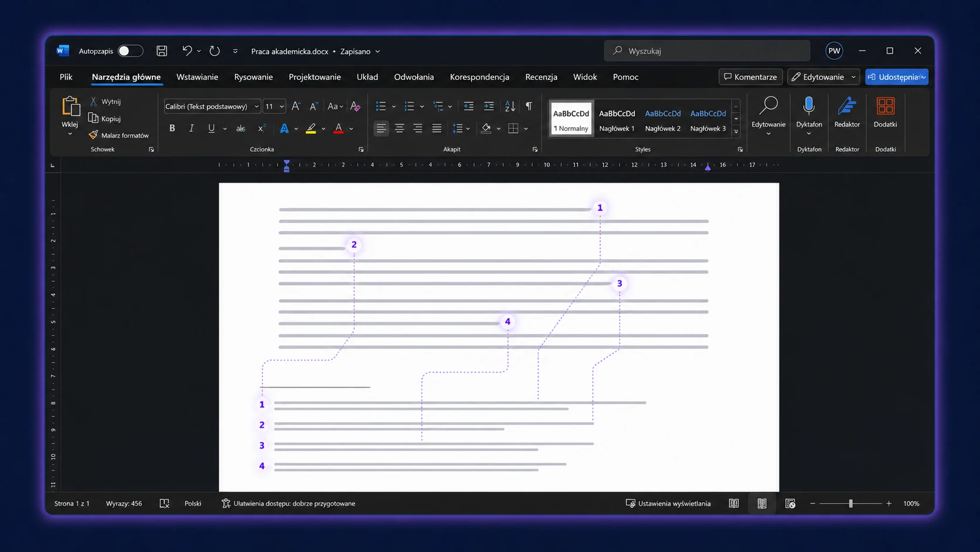
Task: Expand numbered list options arrow
Action: click(422, 107)
